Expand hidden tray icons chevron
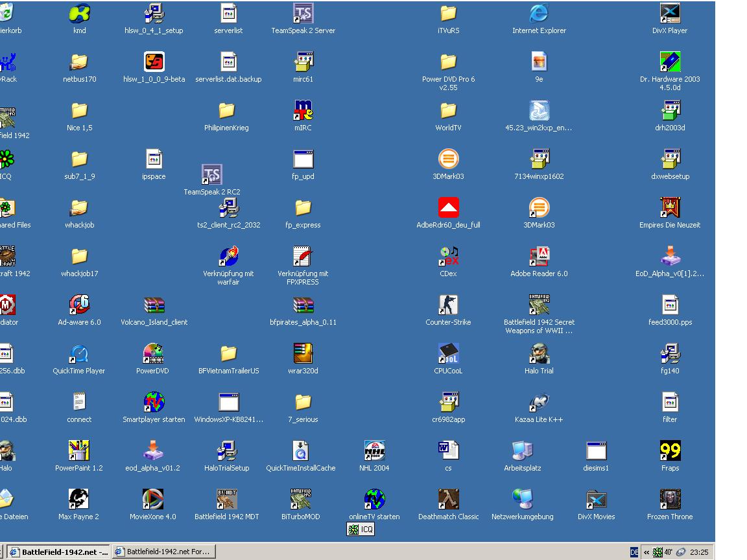 click(646, 552)
